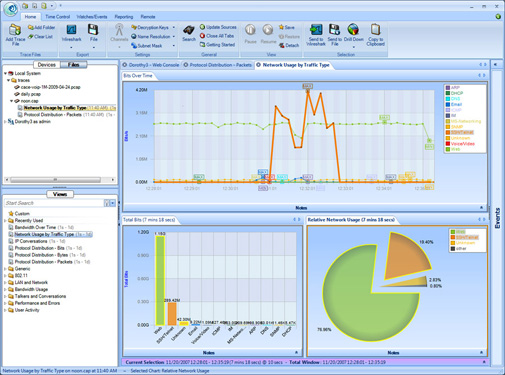Expand the Dorothy3 as admin node

5,122
